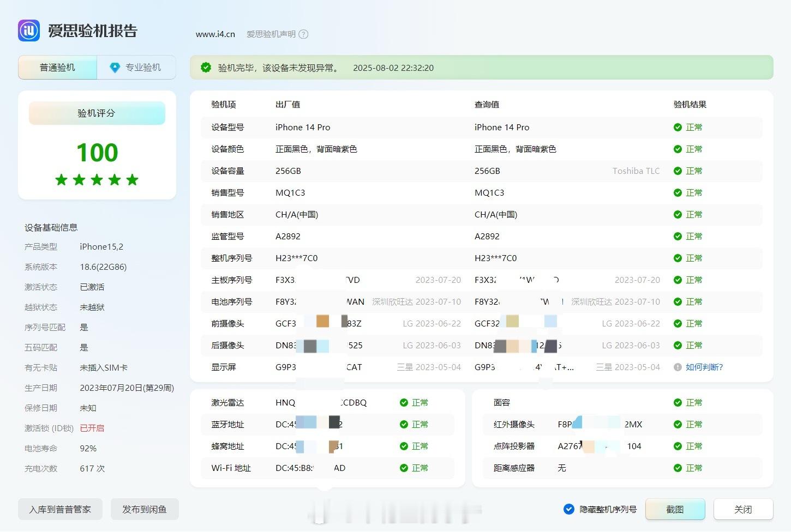Click the green check in 设备型号 row
This screenshot has width=791, height=532.
(678, 128)
